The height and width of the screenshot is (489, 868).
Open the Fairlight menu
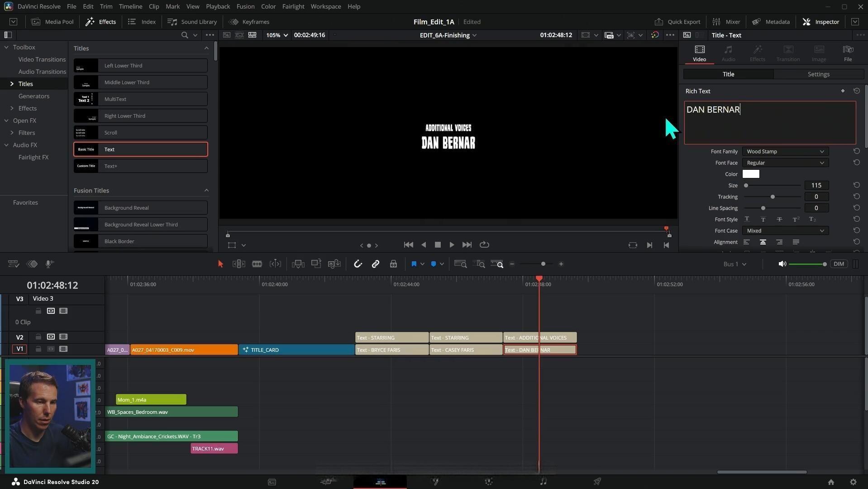(x=293, y=6)
